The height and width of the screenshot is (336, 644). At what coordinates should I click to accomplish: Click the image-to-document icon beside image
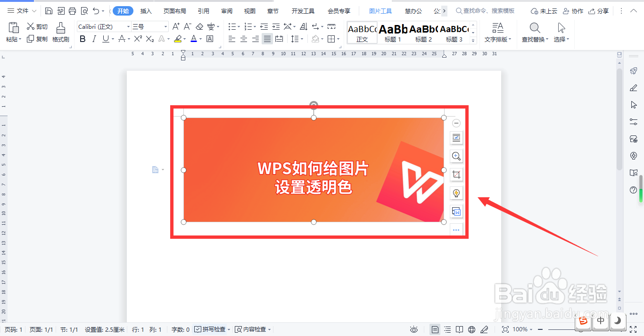(456, 211)
